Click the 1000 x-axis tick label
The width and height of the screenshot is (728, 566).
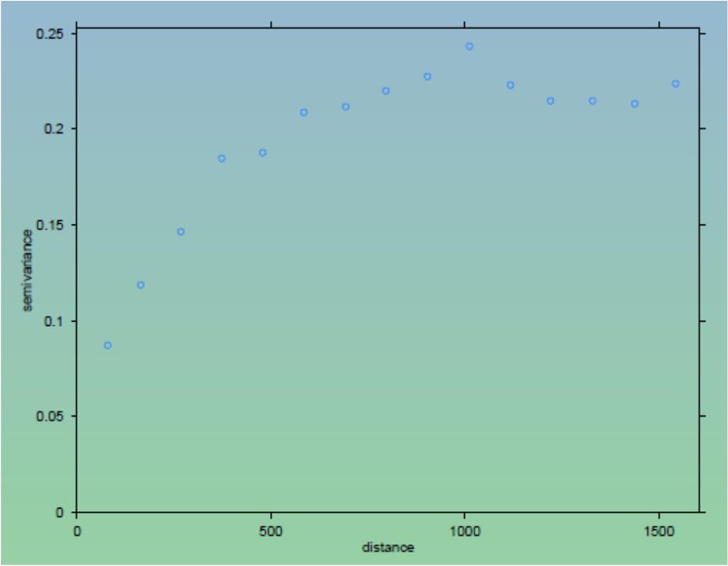click(x=465, y=531)
